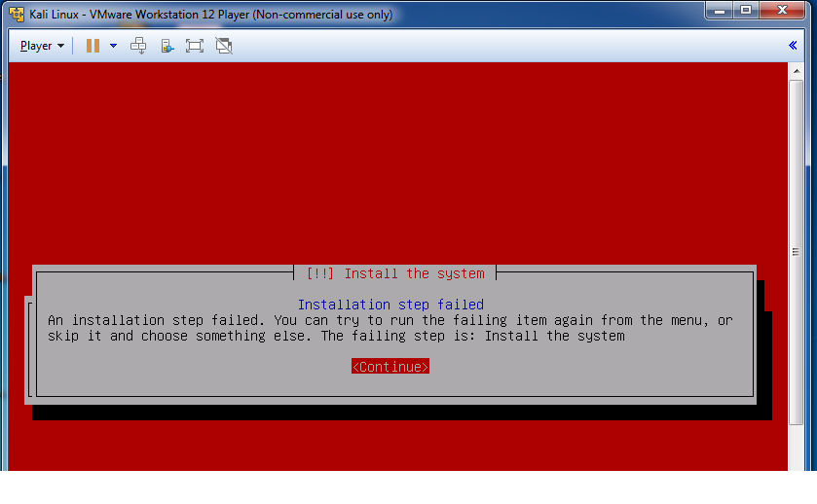Open the Player menu
The width and height of the screenshot is (817, 504).
(x=42, y=46)
